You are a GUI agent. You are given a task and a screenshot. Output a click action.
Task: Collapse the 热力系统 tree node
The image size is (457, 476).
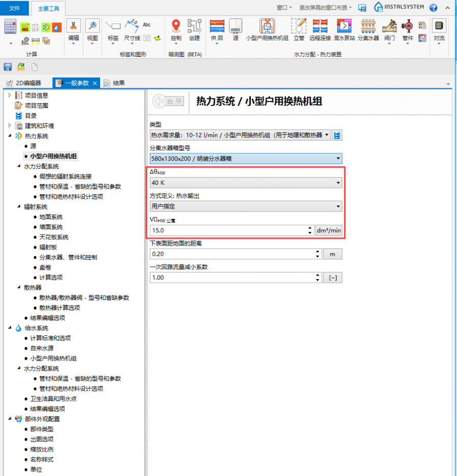coord(10,136)
